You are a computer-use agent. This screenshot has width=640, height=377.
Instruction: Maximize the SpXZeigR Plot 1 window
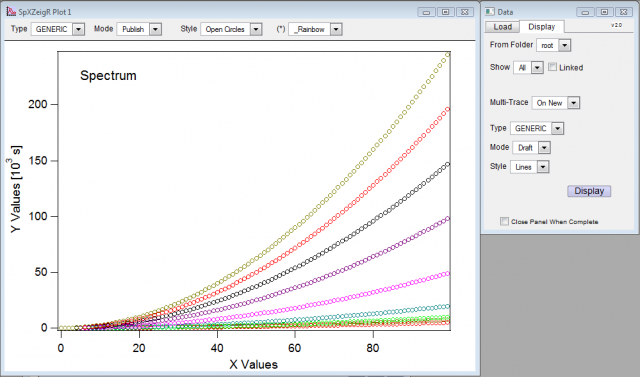tap(446, 12)
